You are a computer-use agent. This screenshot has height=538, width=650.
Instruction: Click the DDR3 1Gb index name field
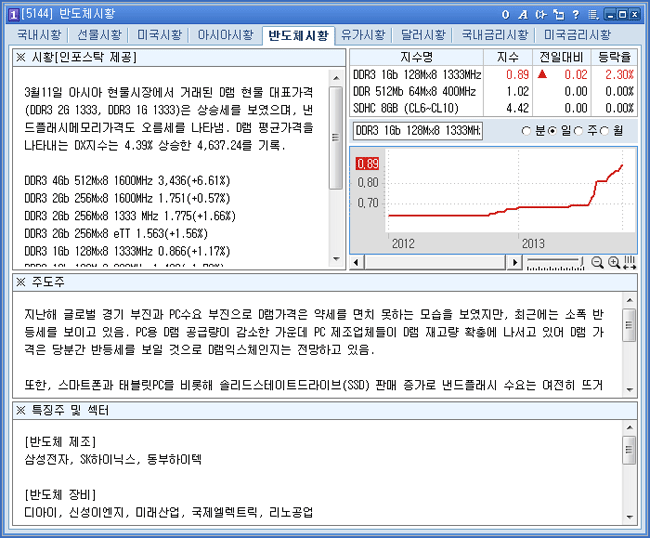point(417,131)
